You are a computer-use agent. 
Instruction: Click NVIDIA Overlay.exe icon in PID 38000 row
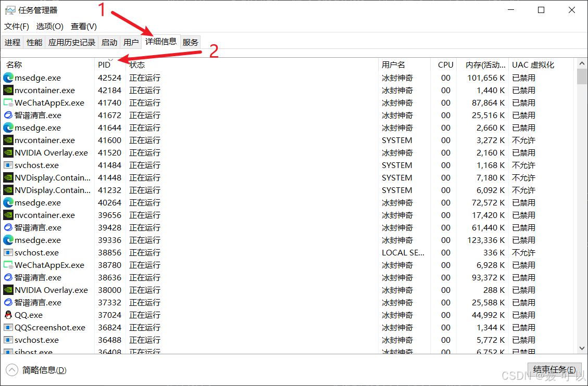pos(8,290)
